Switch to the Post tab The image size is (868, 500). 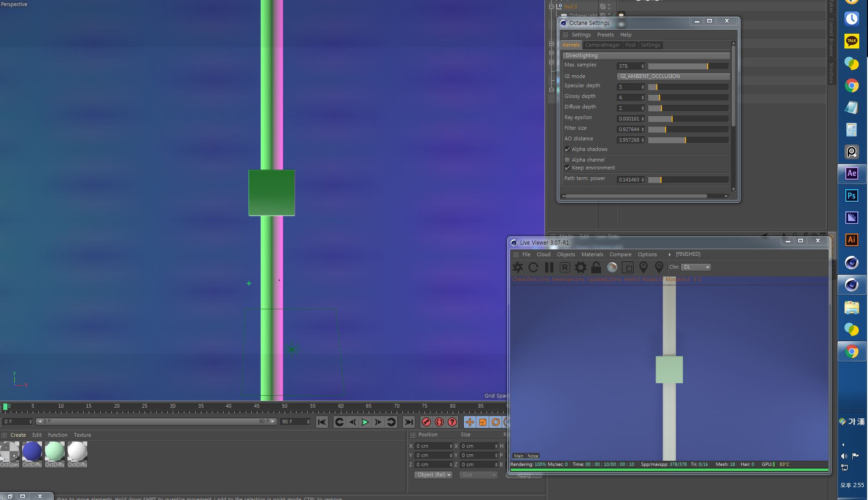(630, 45)
